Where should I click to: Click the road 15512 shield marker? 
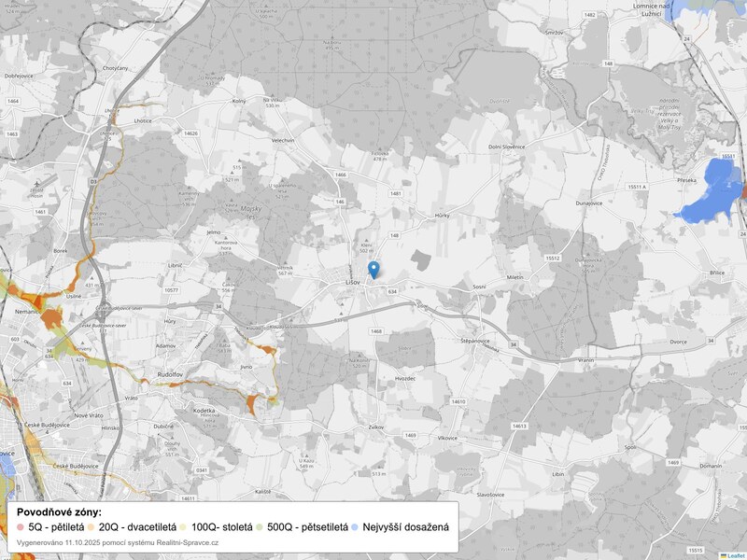click(x=552, y=258)
